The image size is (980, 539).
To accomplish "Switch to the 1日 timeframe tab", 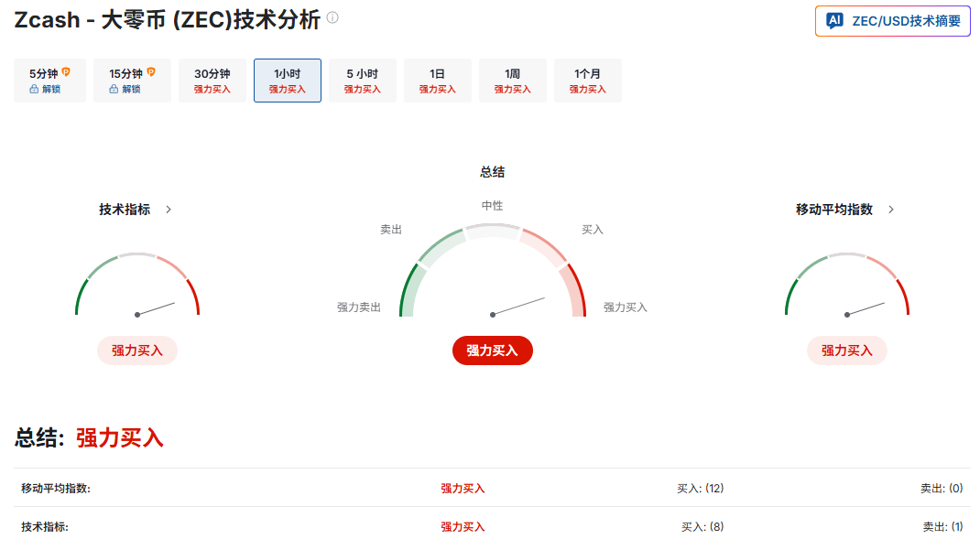I will pyautogui.click(x=438, y=81).
